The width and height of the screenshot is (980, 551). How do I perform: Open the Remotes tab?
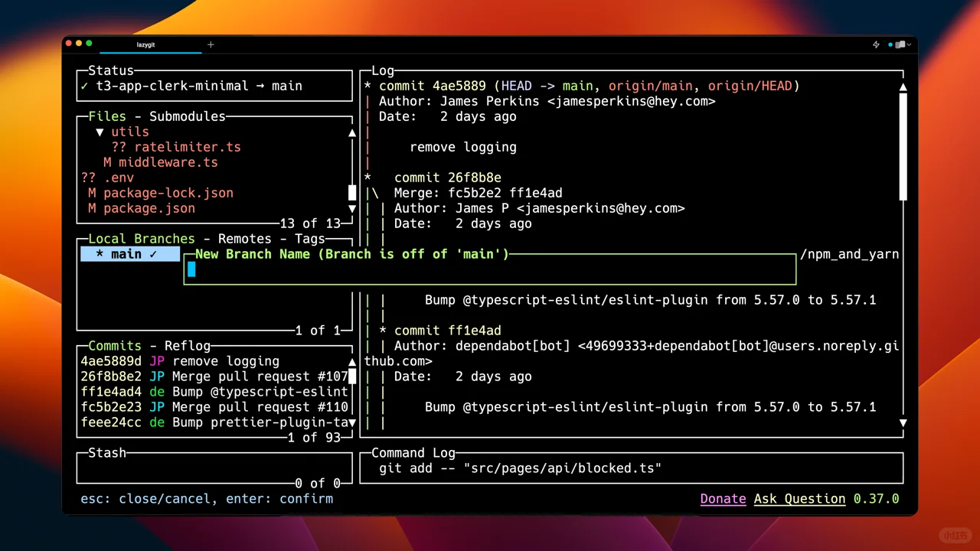click(245, 239)
